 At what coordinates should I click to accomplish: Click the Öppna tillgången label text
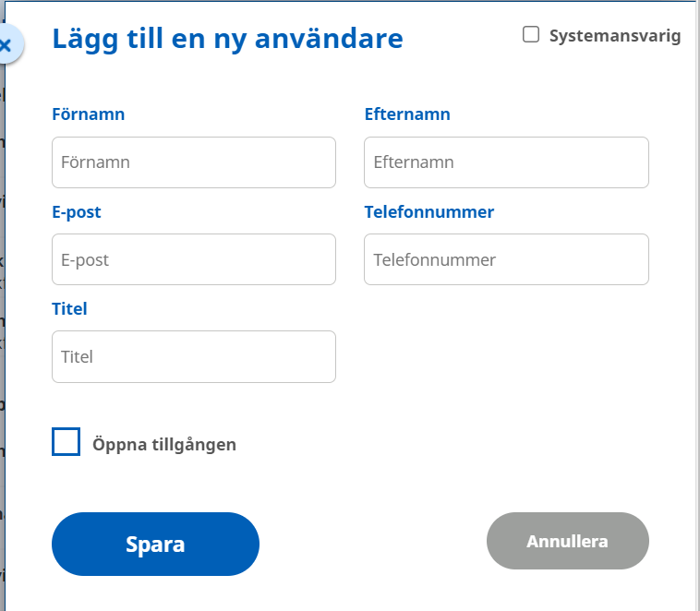pyautogui.click(x=164, y=445)
